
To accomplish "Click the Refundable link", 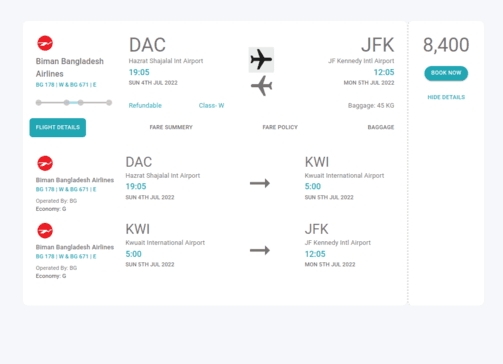I will click(145, 106).
